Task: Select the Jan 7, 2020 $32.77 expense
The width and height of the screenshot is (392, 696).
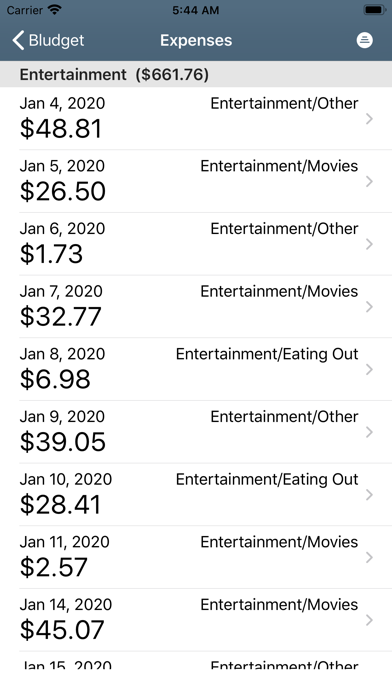Action: (x=196, y=306)
